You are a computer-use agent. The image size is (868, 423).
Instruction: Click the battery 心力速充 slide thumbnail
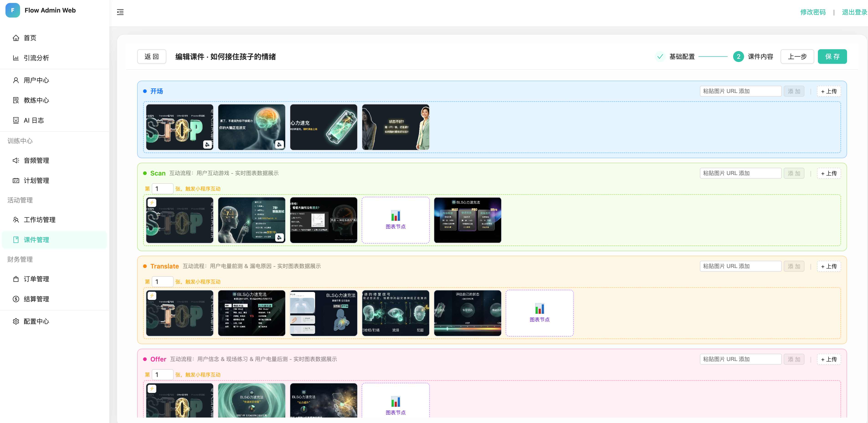(323, 127)
